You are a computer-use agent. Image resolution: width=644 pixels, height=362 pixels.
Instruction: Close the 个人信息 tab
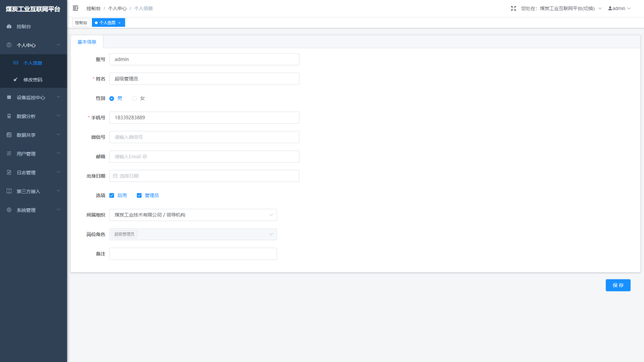(120, 23)
